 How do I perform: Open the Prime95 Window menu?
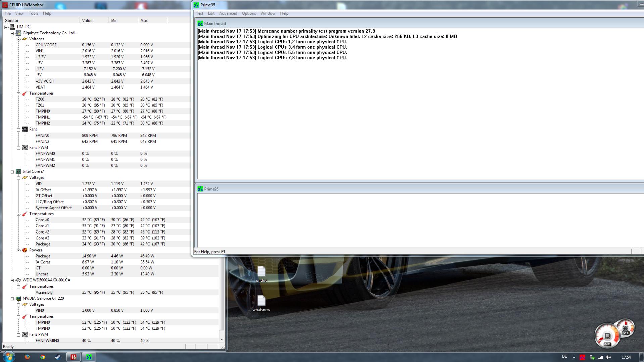pos(268,13)
